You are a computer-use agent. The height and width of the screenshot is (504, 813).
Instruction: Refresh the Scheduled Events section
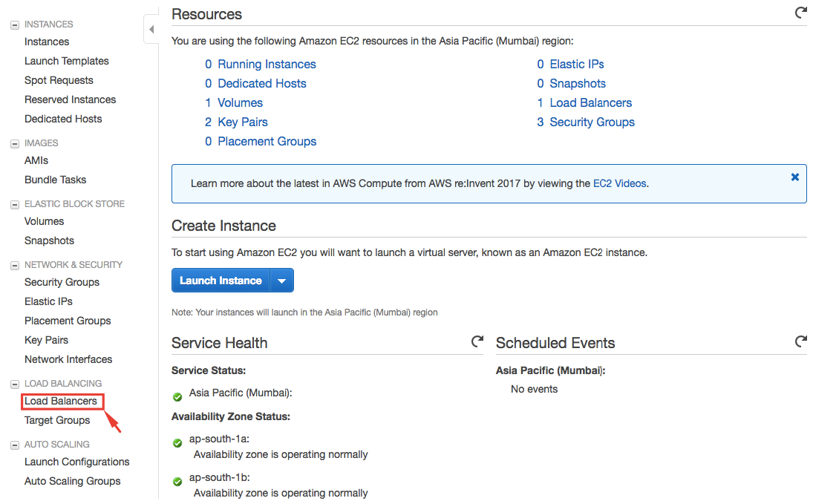tap(800, 341)
